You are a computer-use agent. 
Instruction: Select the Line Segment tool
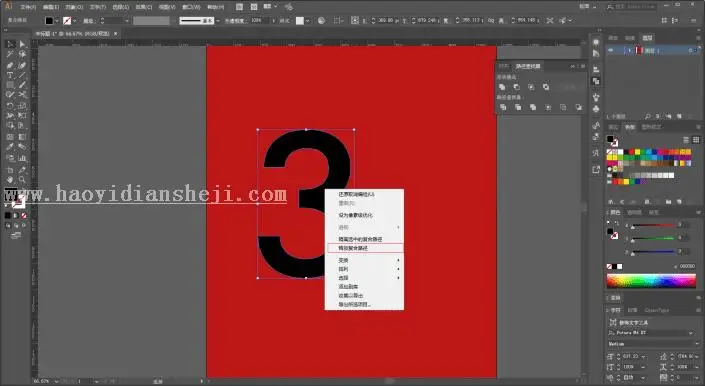(22, 75)
